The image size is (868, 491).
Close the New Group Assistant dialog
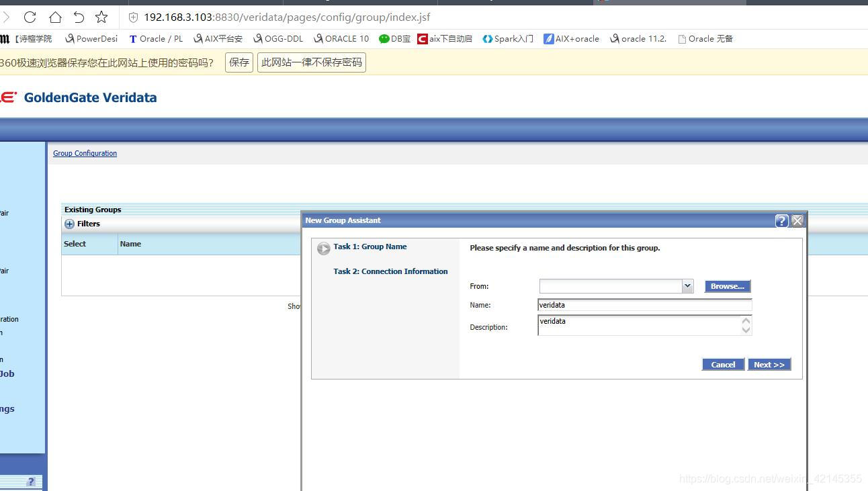(x=797, y=220)
